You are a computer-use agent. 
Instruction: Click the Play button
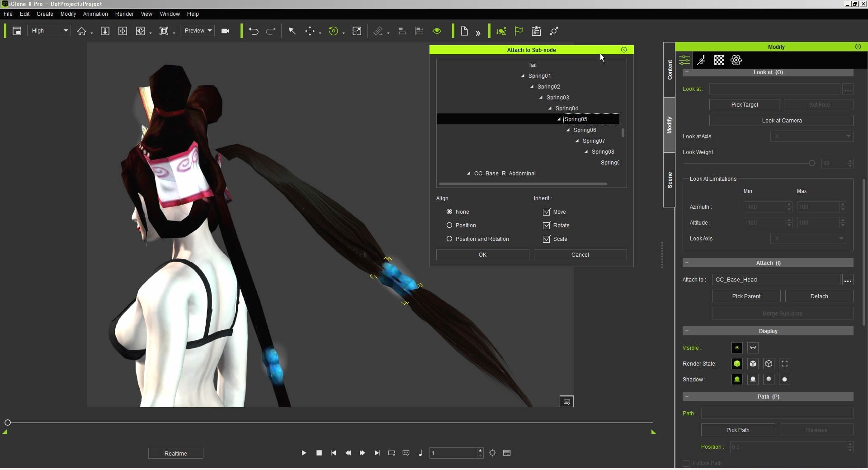304,453
